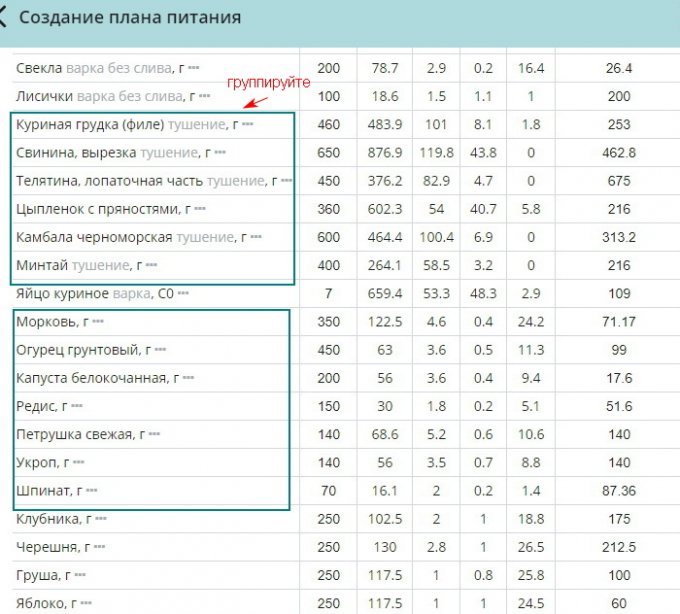Click the weight value 460 for Куриная грудка
This screenshot has width=680, height=614.
click(328, 125)
